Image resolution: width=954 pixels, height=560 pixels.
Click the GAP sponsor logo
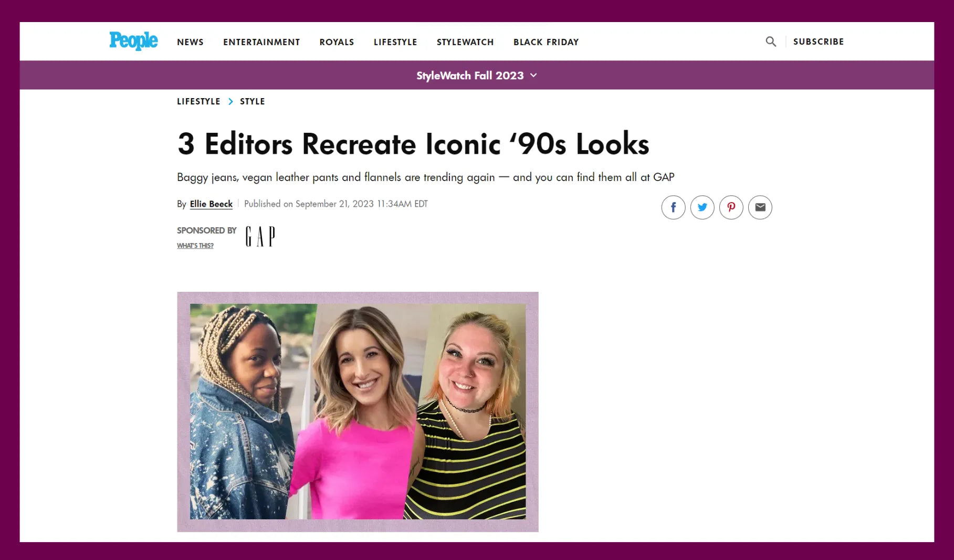260,237
